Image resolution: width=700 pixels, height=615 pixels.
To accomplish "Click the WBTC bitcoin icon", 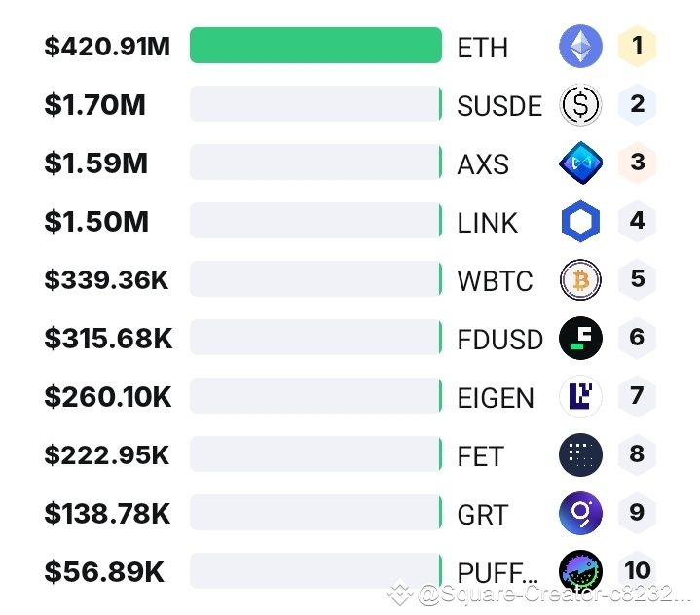I will point(580,280).
